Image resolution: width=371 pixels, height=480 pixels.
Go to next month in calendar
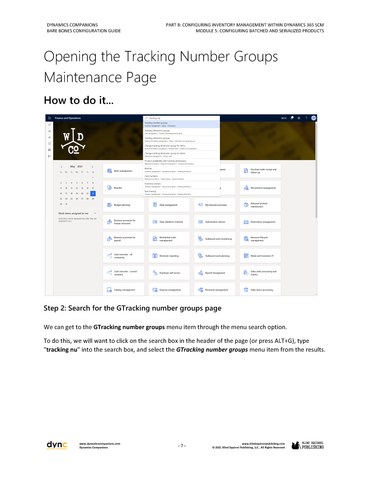coord(92,166)
